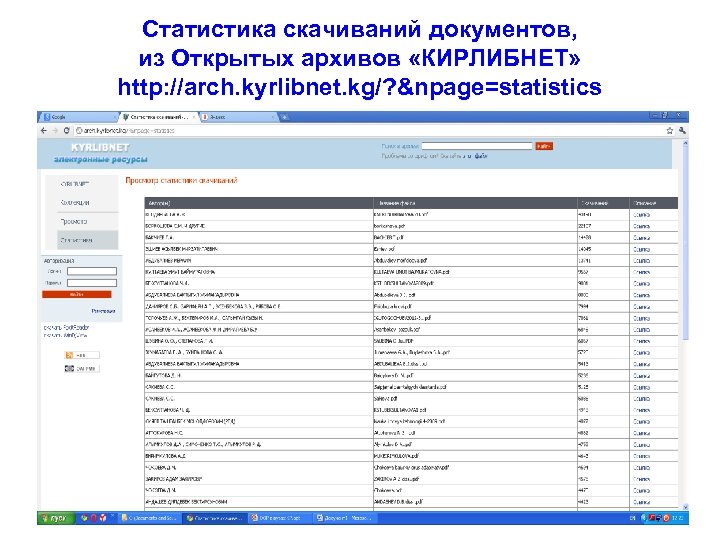Viewport: 720px width, 540px height.
Task: Switch to the Google browser tab
Action: (x=78, y=117)
